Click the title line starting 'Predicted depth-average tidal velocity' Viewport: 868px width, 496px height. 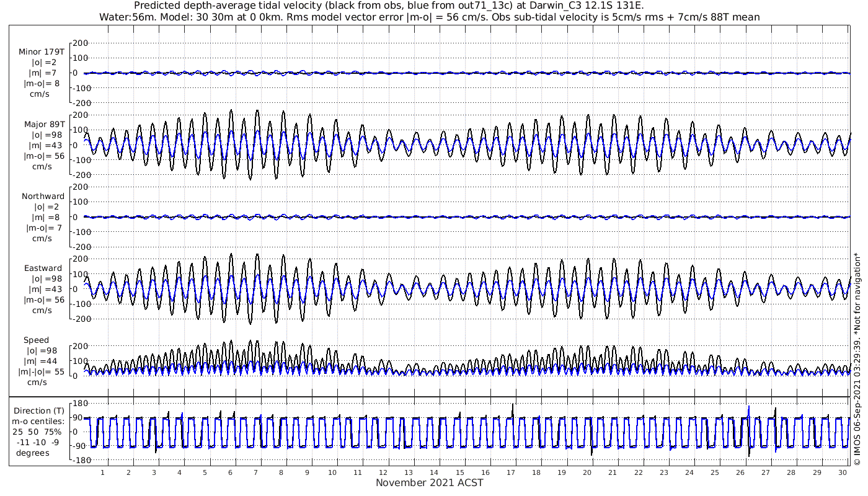click(389, 6)
